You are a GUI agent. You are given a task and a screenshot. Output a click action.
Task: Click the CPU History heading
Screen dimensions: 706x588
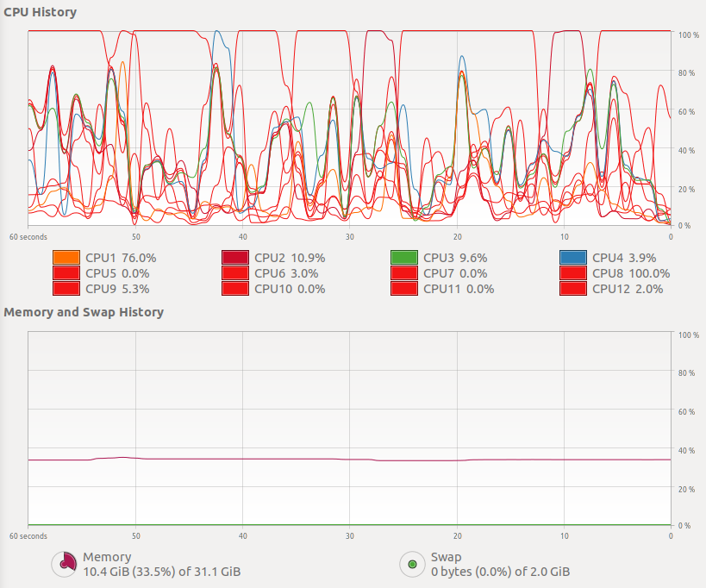tap(40, 12)
